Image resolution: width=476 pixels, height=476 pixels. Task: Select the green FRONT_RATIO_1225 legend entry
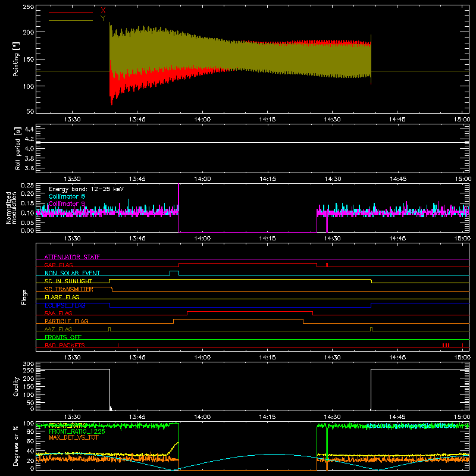click(x=77, y=431)
